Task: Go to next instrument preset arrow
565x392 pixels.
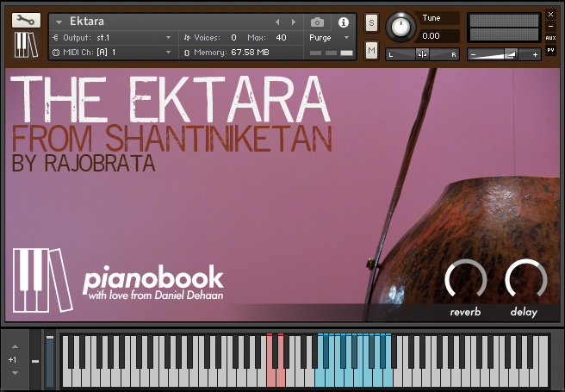Action: [x=293, y=22]
